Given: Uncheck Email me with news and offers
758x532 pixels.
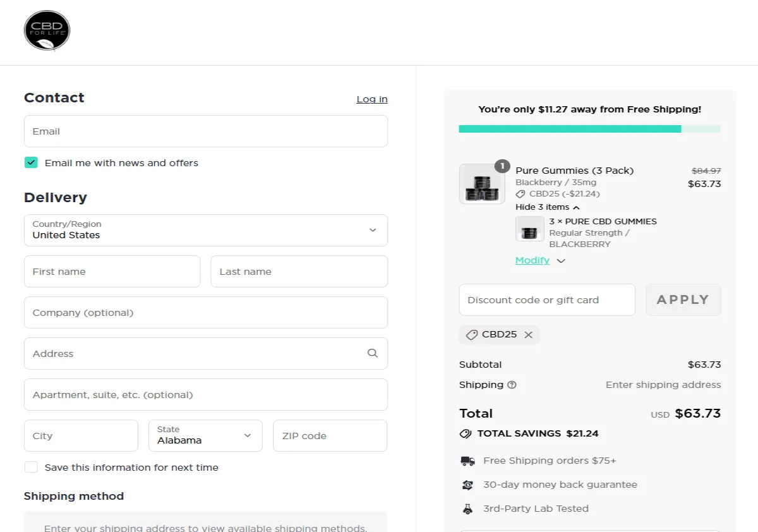Looking at the screenshot, I should tap(31, 162).
